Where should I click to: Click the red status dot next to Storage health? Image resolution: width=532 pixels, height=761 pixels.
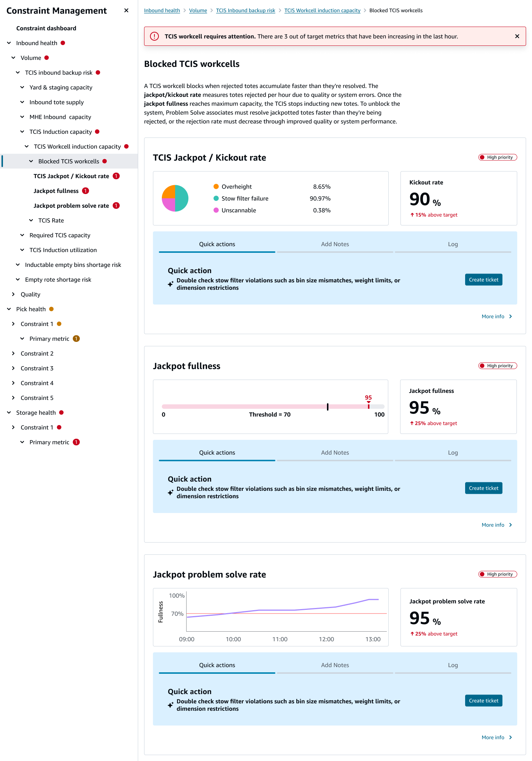click(x=61, y=412)
